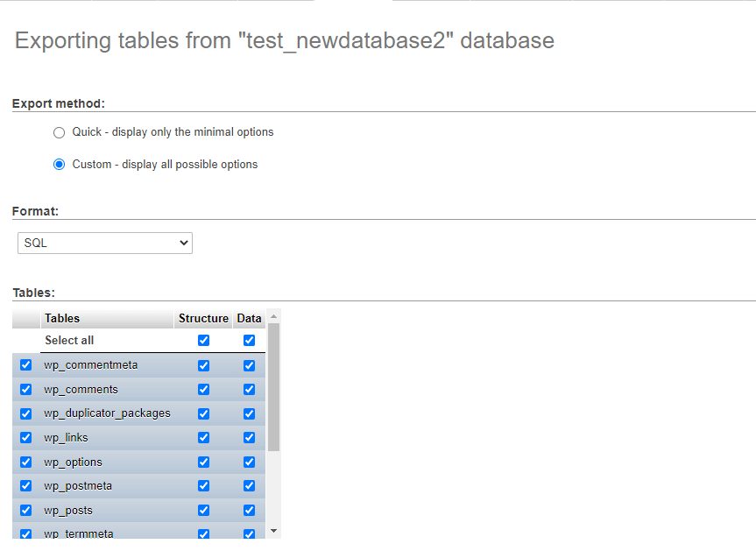Select the "Custom" export method
Screen dimensions: 756x558
(x=59, y=164)
